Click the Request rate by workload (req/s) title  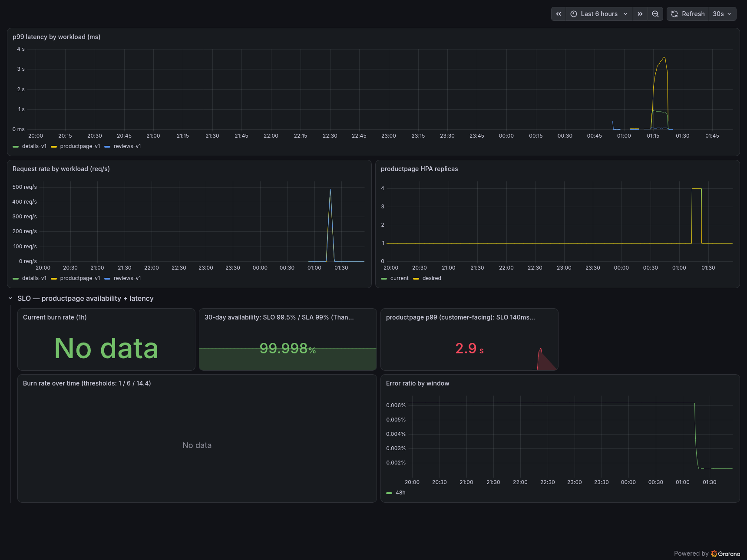click(61, 169)
